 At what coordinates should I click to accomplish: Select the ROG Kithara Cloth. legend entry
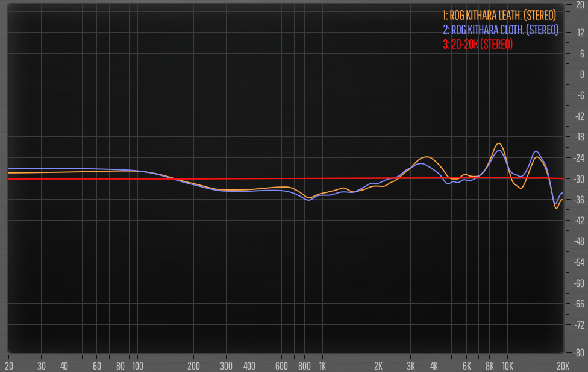point(501,30)
